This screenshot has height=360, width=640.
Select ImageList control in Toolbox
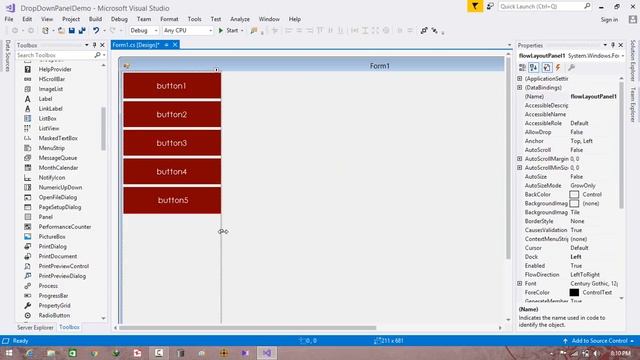tap(51, 89)
